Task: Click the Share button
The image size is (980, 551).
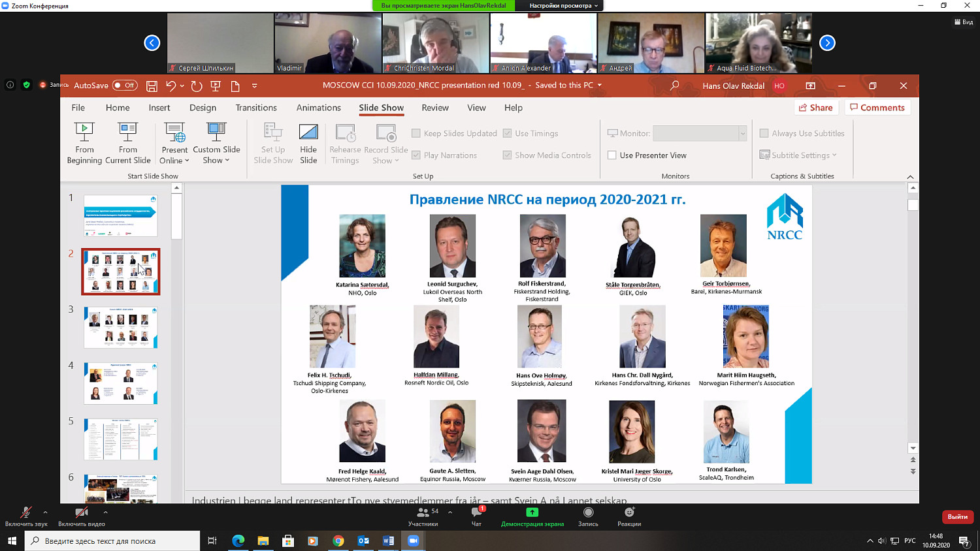Action: click(817, 108)
